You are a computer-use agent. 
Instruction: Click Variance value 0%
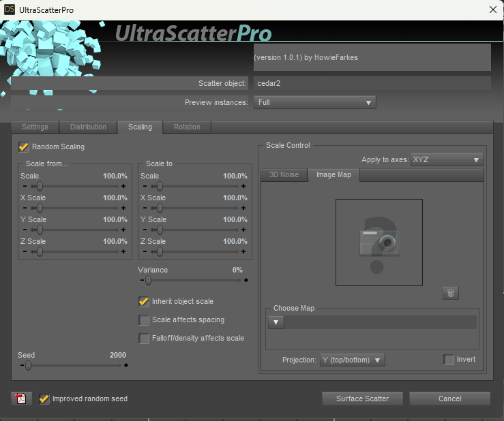point(237,270)
